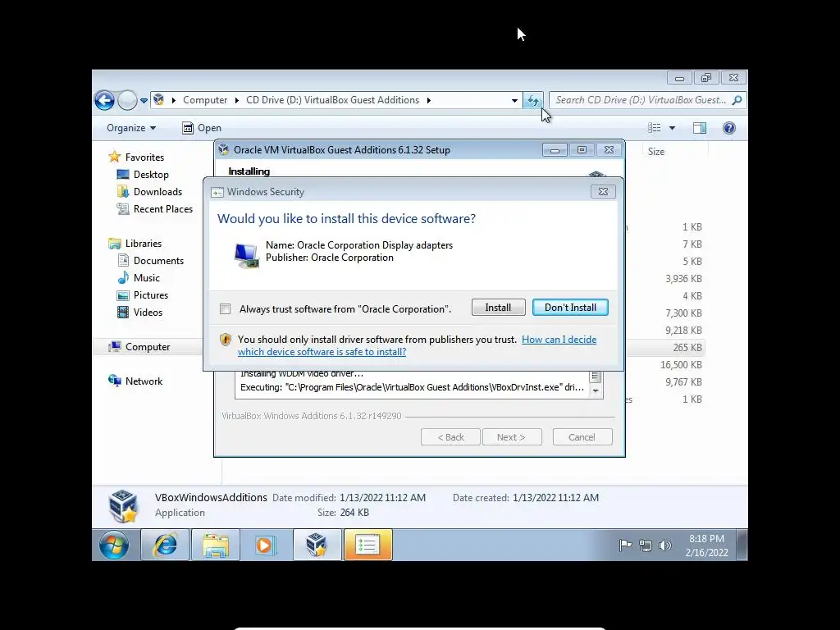Click the shield warning icon in dialog
Viewport: 840px width, 630px height.
tap(226, 340)
